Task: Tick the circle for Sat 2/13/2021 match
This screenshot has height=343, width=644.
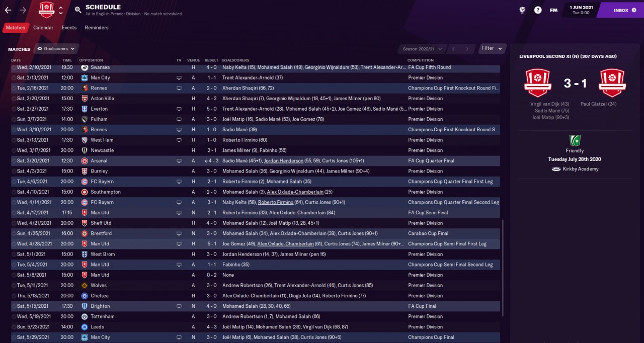Action: tap(14, 78)
